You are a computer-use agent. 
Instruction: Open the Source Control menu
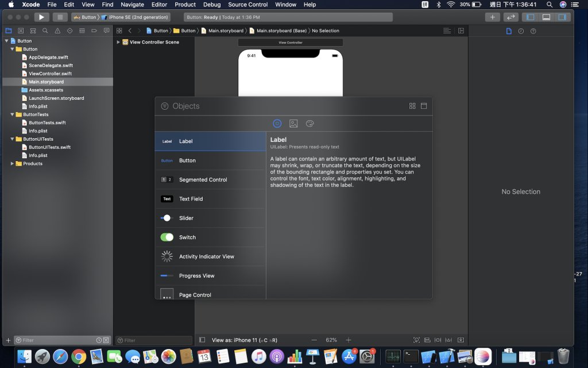click(x=248, y=5)
